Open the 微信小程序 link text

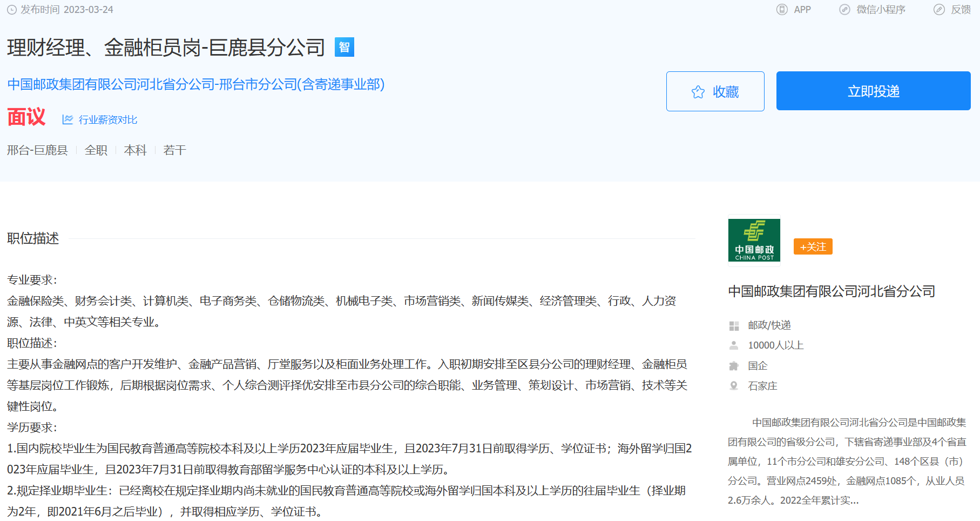coord(881,10)
